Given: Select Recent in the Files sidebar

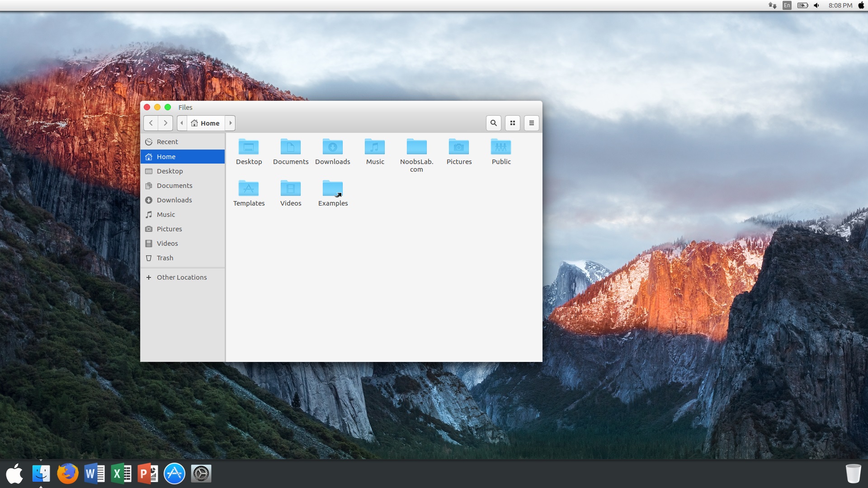Looking at the screenshot, I should pyautogui.click(x=166, y=141).
